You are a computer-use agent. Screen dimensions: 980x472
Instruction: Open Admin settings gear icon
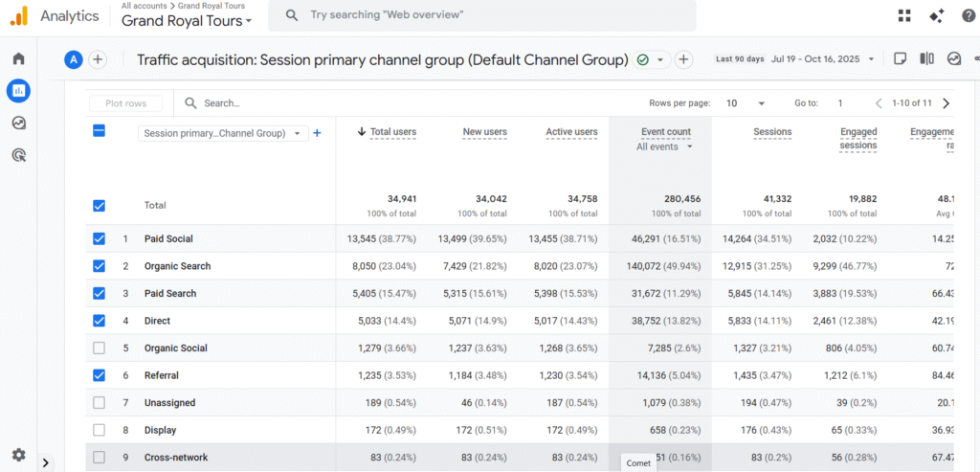coord(18,455)
